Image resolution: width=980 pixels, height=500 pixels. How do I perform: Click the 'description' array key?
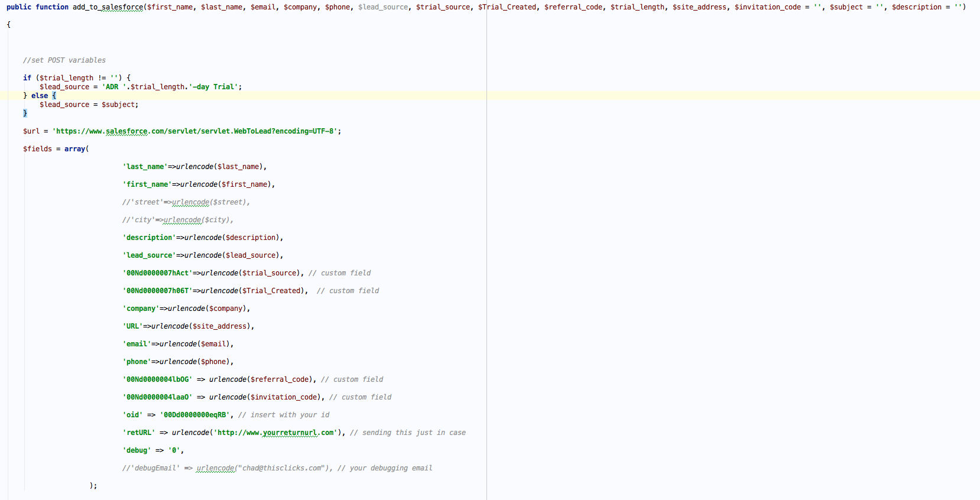point(150,238)
